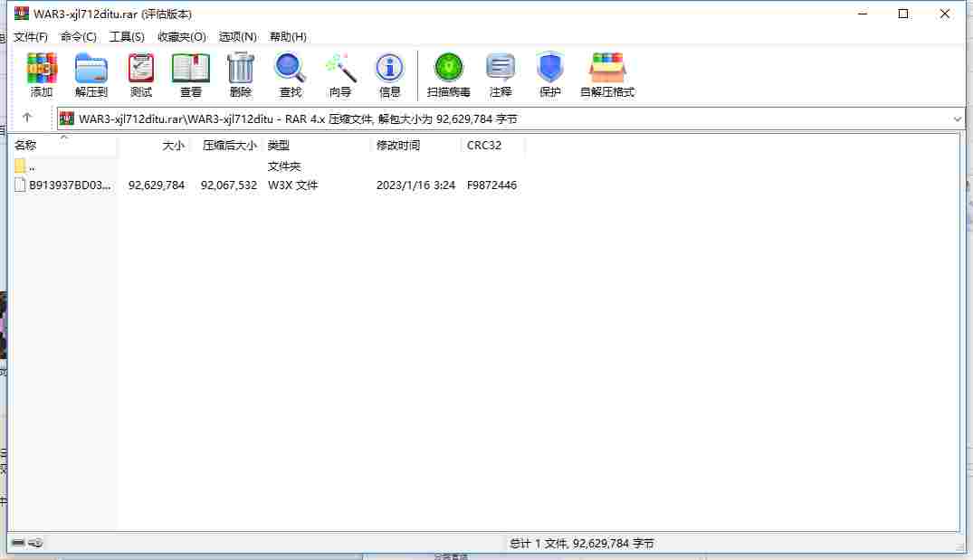Image resolution: width=973 pixels, height=560 pixels.
Task: Click the 文件夹 type cell of parent row
Action: (283, 166)
